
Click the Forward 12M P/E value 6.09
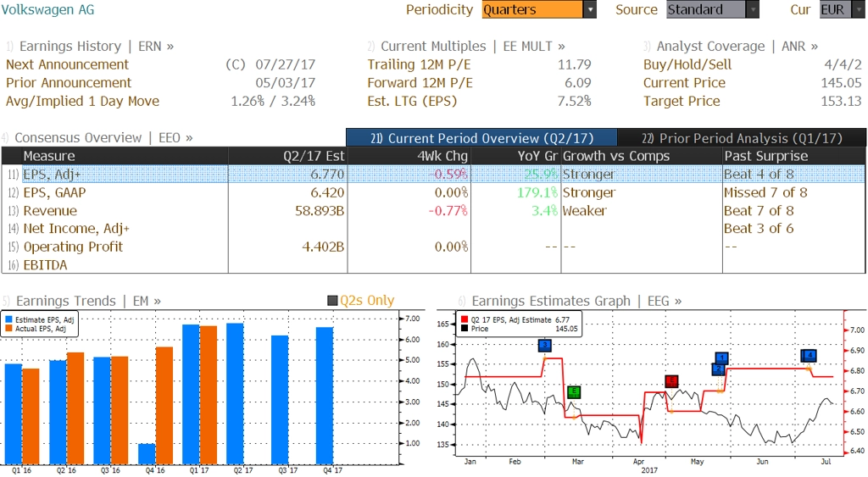click(577, 83)
